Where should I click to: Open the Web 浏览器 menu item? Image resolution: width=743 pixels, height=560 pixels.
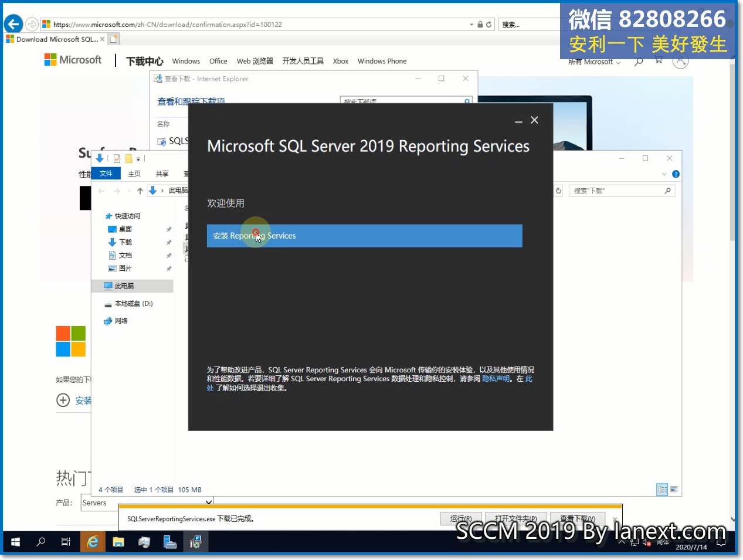click(x=255, y=61)
